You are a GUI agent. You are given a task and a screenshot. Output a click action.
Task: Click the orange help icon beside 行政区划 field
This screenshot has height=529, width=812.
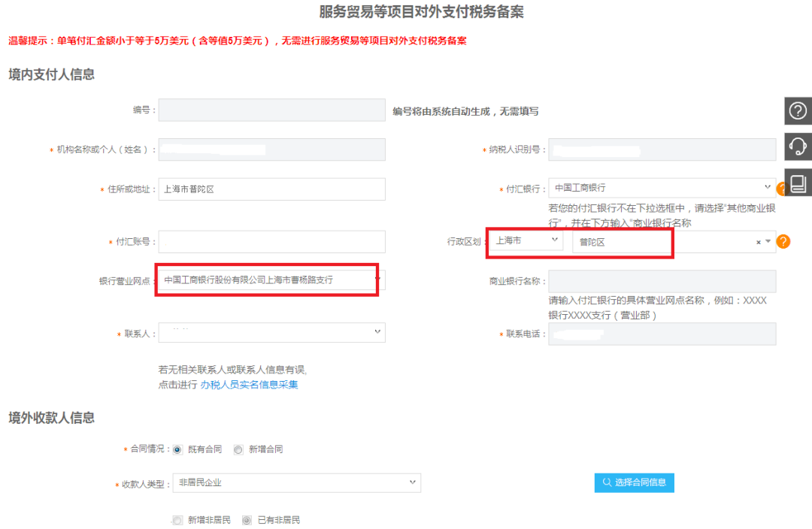[783, 242]
